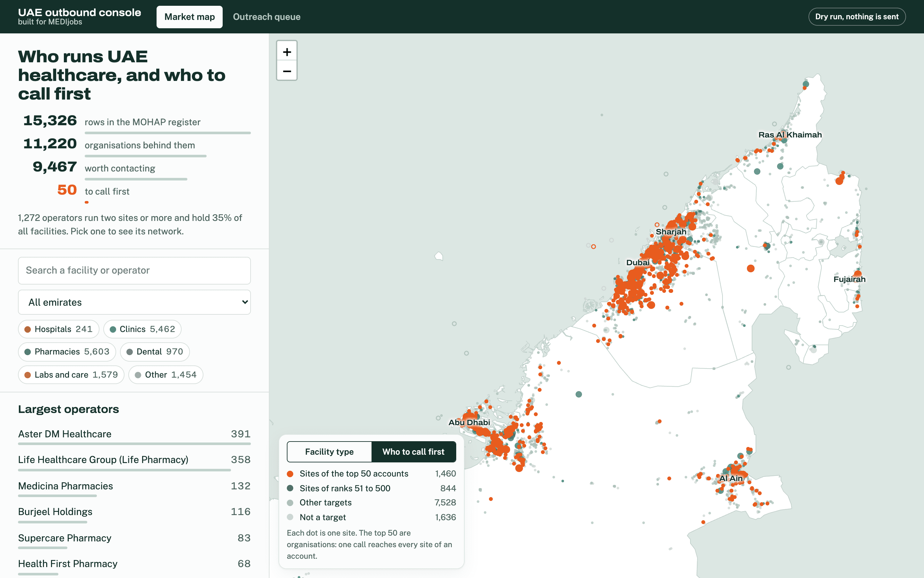Click the 'Not a target' legend row

(x=372, y=517)
